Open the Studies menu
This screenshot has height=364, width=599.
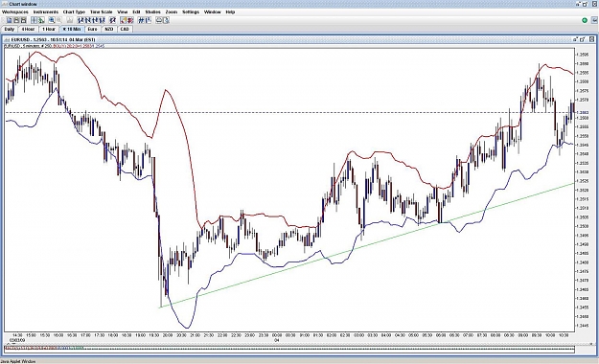[152, 11]
